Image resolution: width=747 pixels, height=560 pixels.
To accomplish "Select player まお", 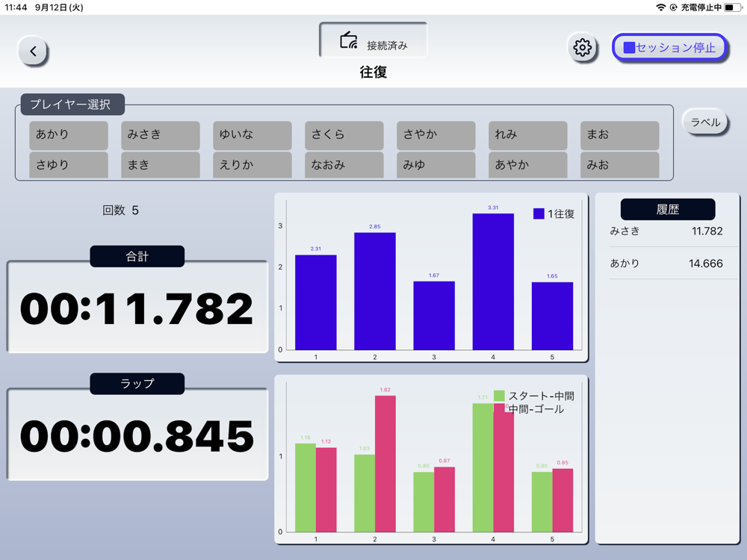I will pos(620,135).
